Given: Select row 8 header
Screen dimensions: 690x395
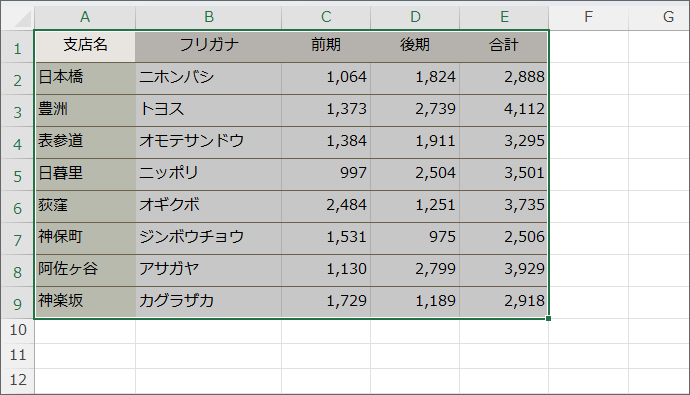Looking at the screenshot, I should click(x=18, y=271).
